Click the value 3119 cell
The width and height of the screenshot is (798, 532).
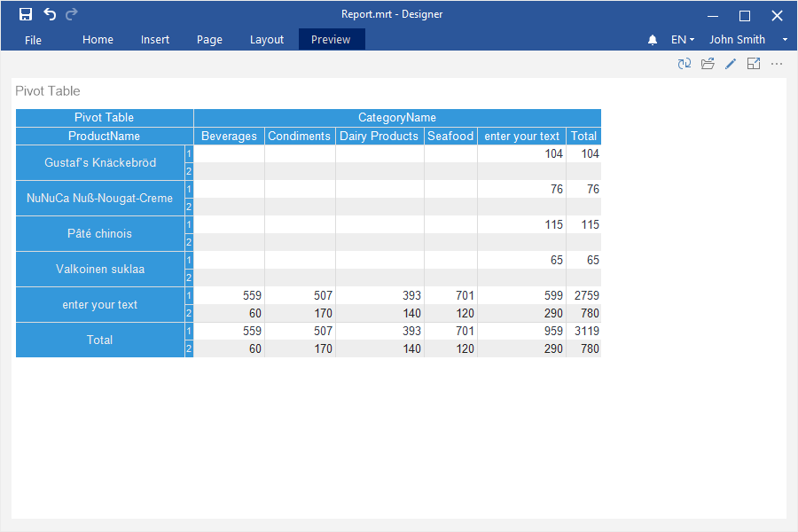(583, 331)
